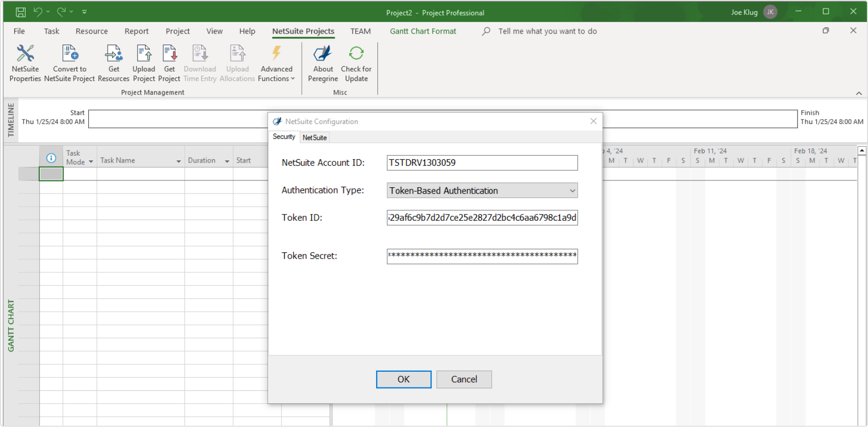
Task: Save the project with disk icon
Action: (20, 12)
